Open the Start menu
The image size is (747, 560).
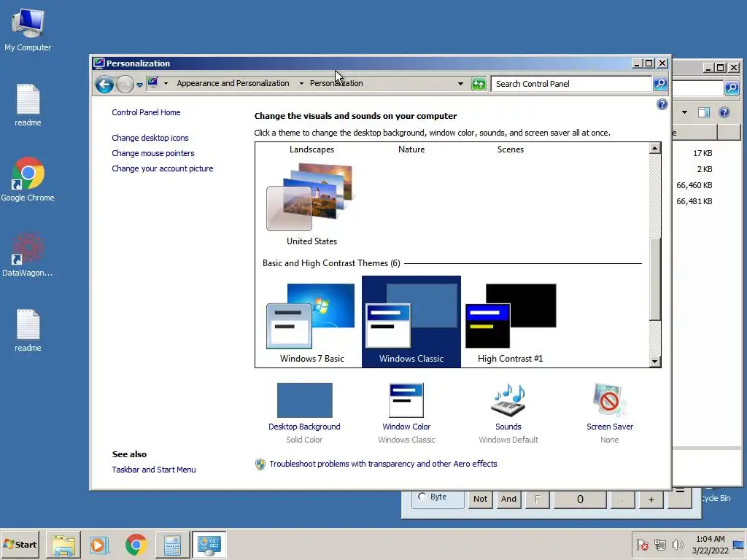pos(20,544)
